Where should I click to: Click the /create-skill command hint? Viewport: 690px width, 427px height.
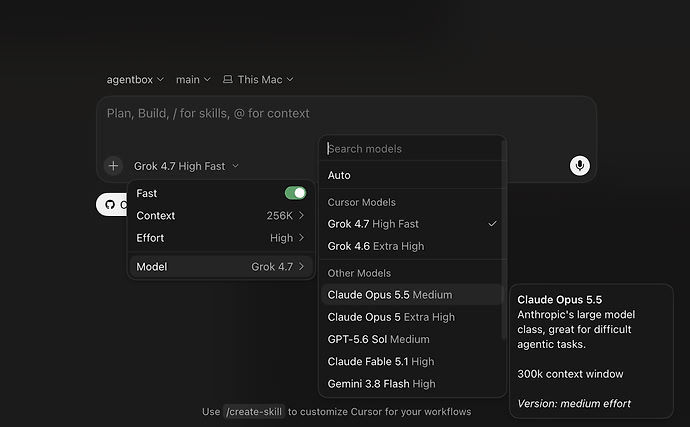tap(254, 412)
